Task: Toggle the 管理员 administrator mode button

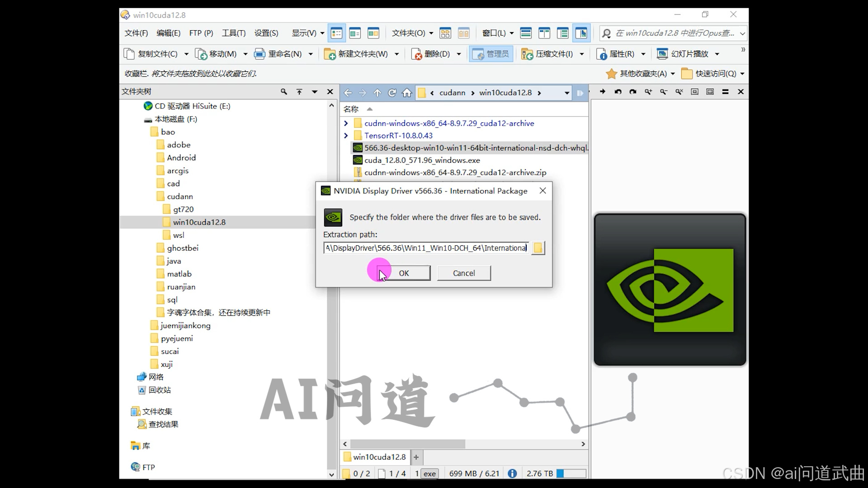Action: pyautogui.click(x=491, y=54)
